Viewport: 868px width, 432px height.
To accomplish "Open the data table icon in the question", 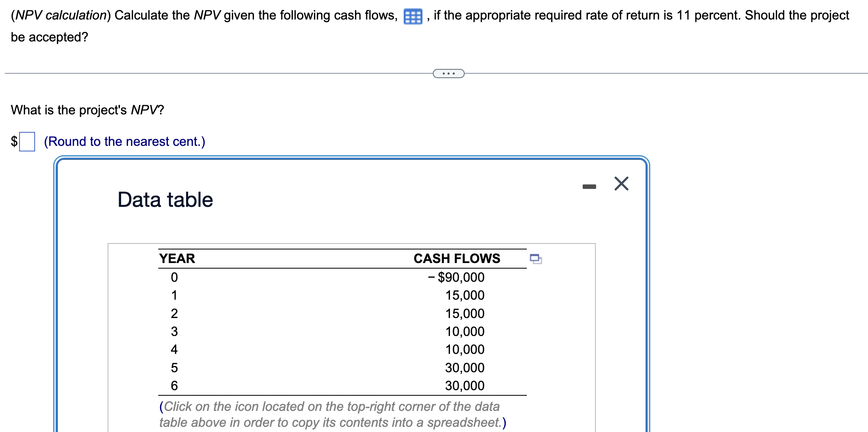I will coord(412,17).
